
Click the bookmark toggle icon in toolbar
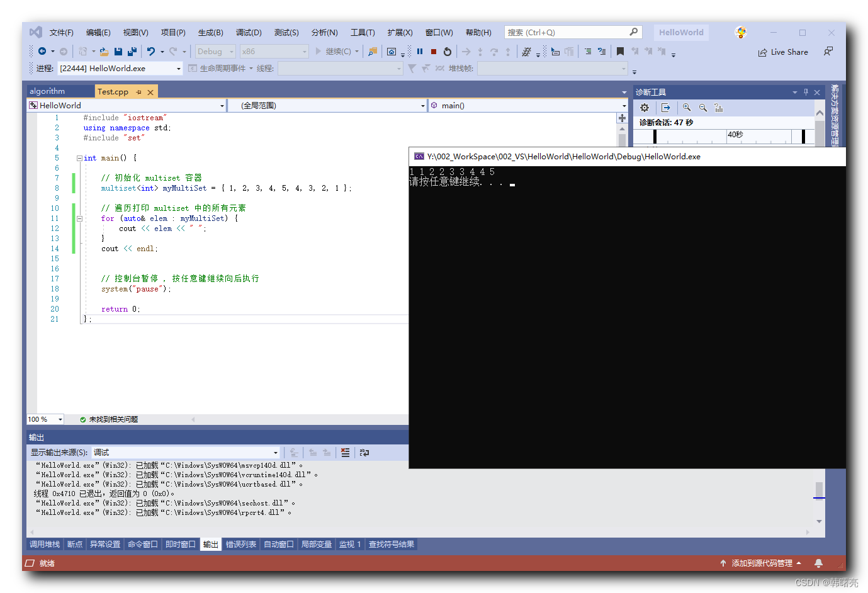pos(620,52)
